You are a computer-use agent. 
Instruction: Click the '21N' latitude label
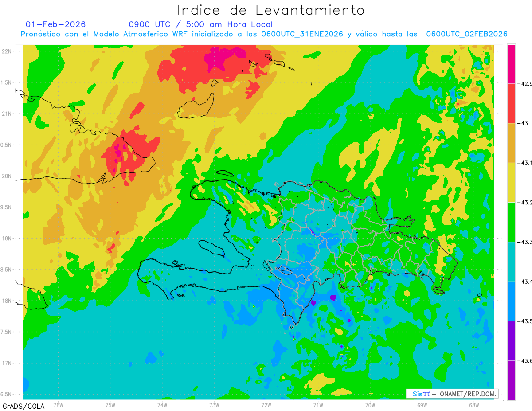coord(8,114)
